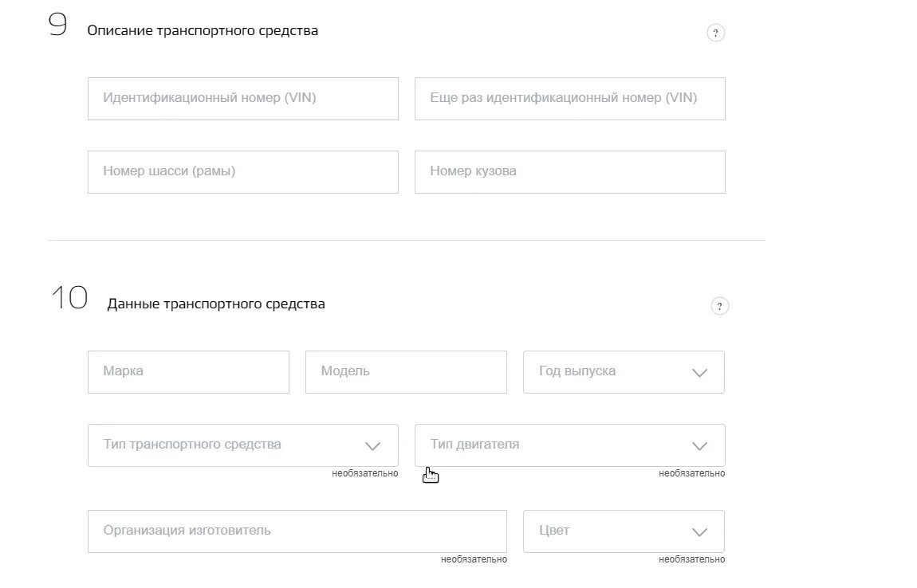Focus the Марка input field
The height and width of the screenshot is (588, 917).
coord(188,371)
